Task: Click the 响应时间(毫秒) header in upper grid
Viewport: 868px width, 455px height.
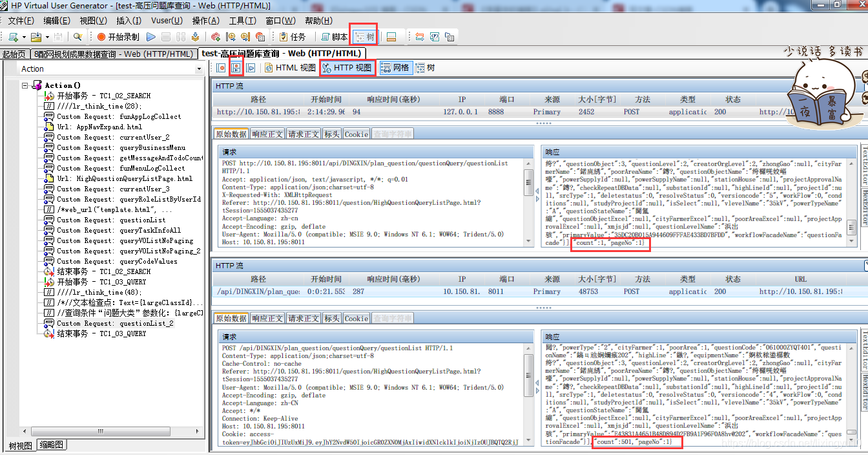Action: 393,100
